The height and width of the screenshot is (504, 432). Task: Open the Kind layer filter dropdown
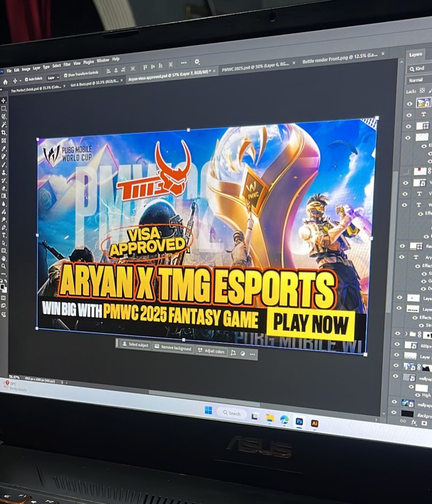[419, 68]
